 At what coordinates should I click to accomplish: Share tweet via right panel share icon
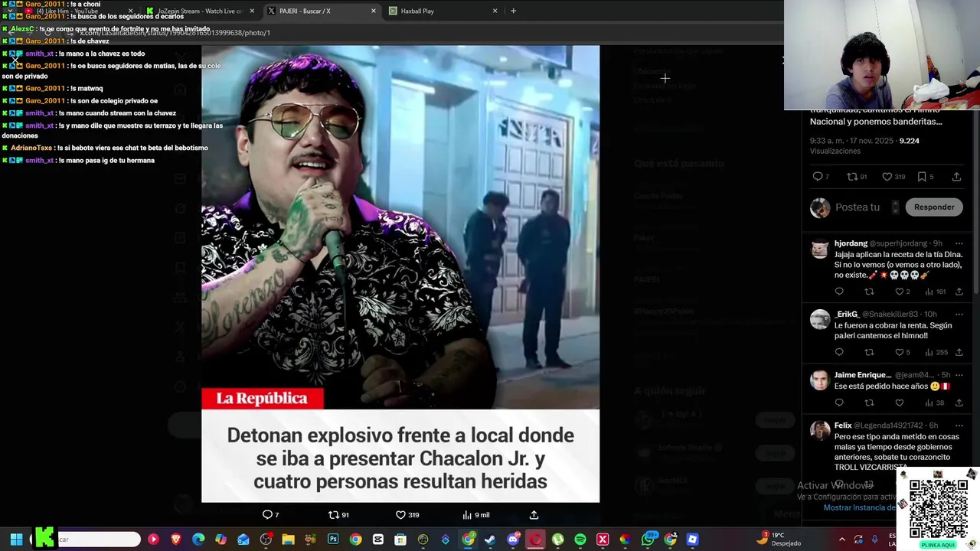(956, 177)
